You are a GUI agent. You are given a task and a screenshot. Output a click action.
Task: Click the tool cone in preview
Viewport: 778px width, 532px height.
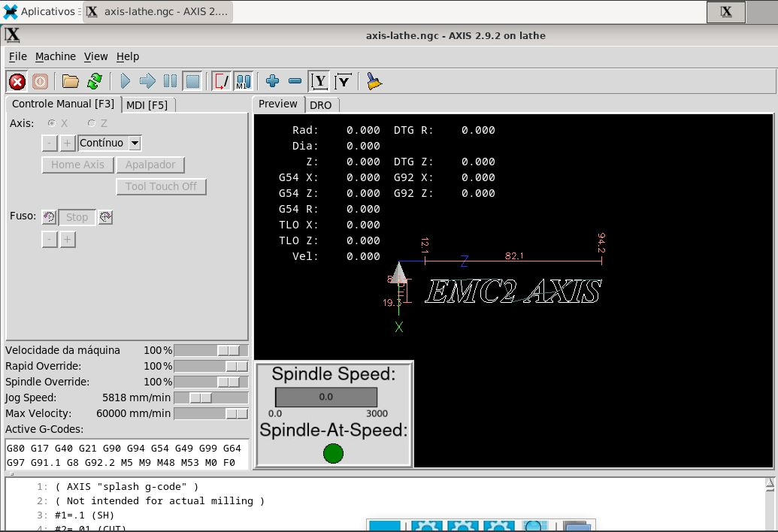tap(399, 273)
